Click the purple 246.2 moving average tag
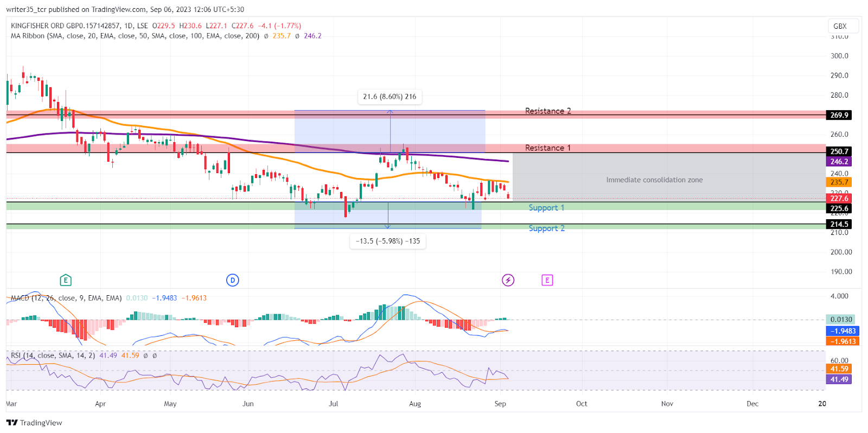 (x=839, y=162)
